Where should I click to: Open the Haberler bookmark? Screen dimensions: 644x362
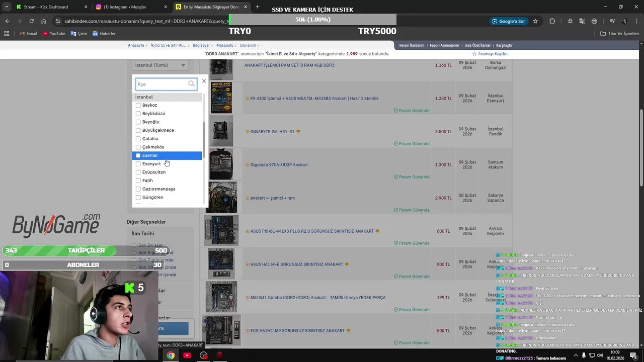[x=104, y=34]
